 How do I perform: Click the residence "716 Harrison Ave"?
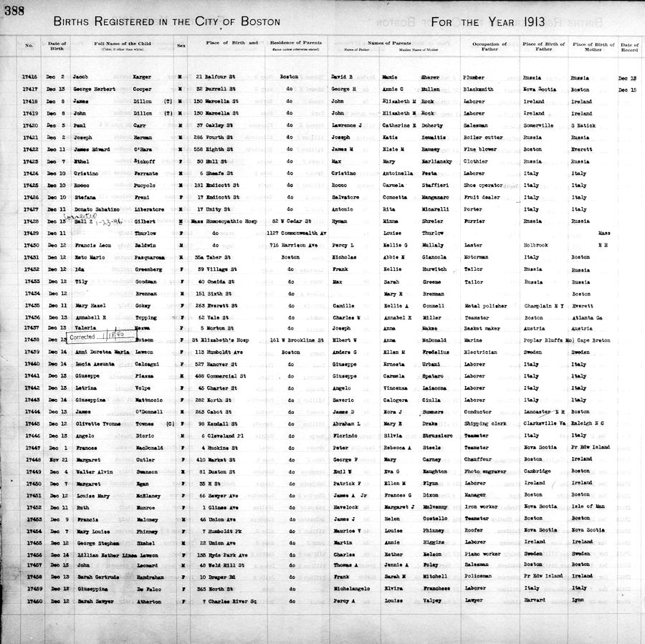coord(293,245)
